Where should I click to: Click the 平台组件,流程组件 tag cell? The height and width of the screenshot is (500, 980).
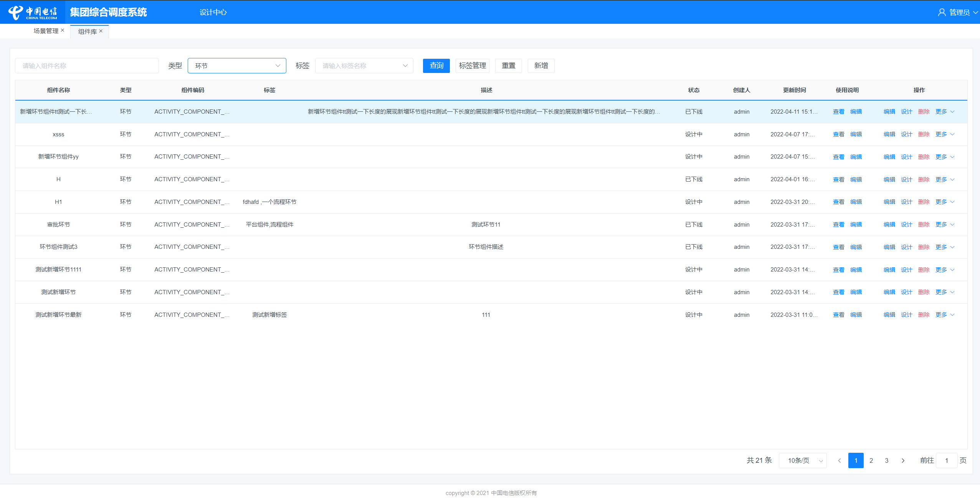point(269,225)
